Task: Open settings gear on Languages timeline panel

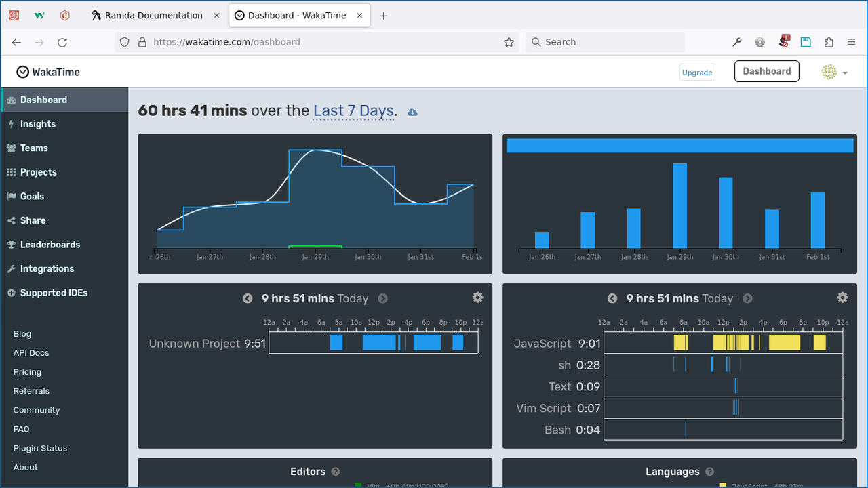Action: pyautogui.click(x=842, y=297)
